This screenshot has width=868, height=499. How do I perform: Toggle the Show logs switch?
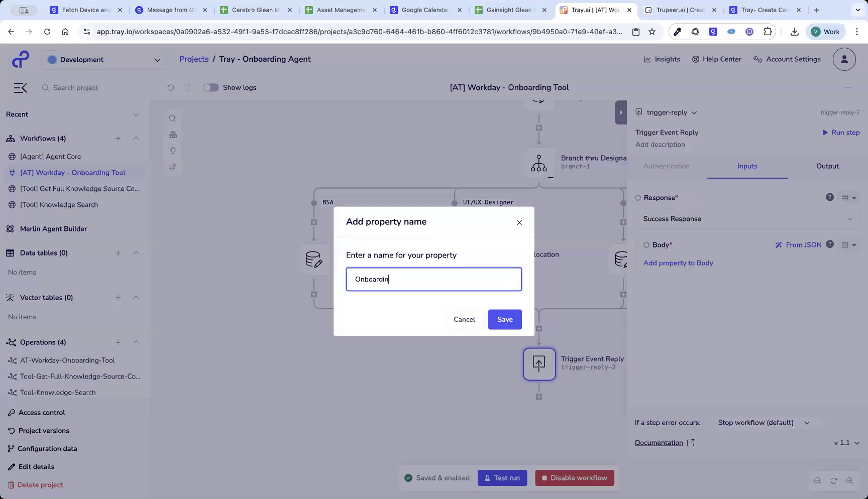point(211,87)
